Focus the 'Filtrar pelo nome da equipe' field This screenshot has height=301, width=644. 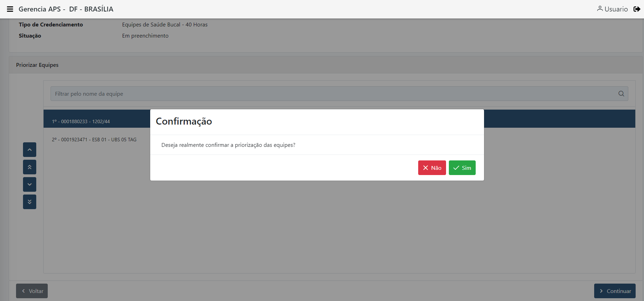[339, 94]
